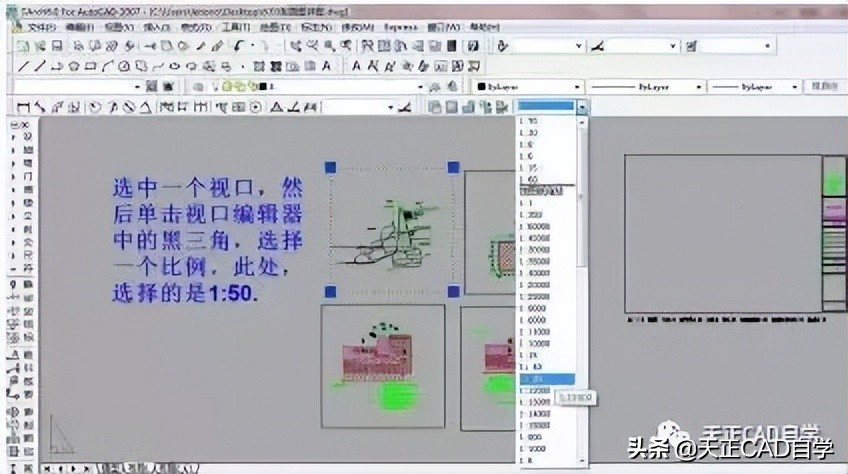Click the New drawing icon
The image size is (848, 474).
click(x=23, y=47)
